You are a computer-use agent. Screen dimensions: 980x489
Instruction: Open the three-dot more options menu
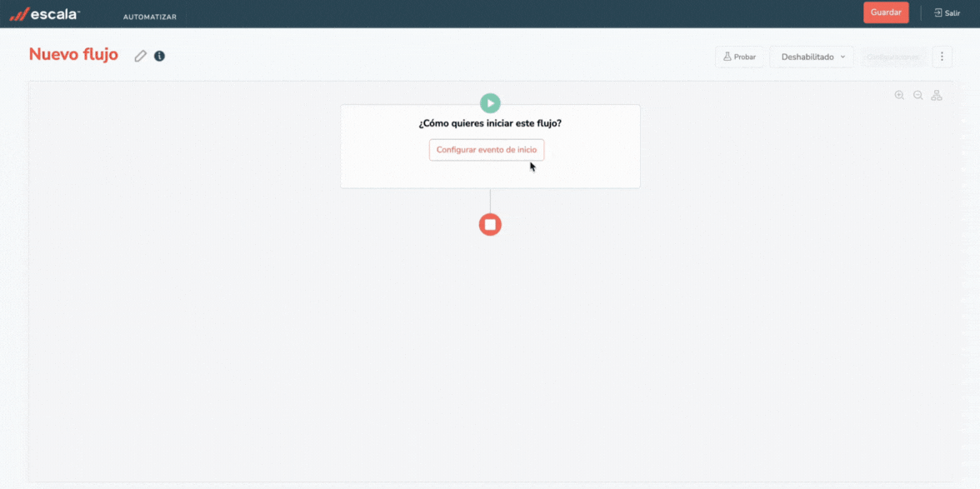[x=942, y=57]
